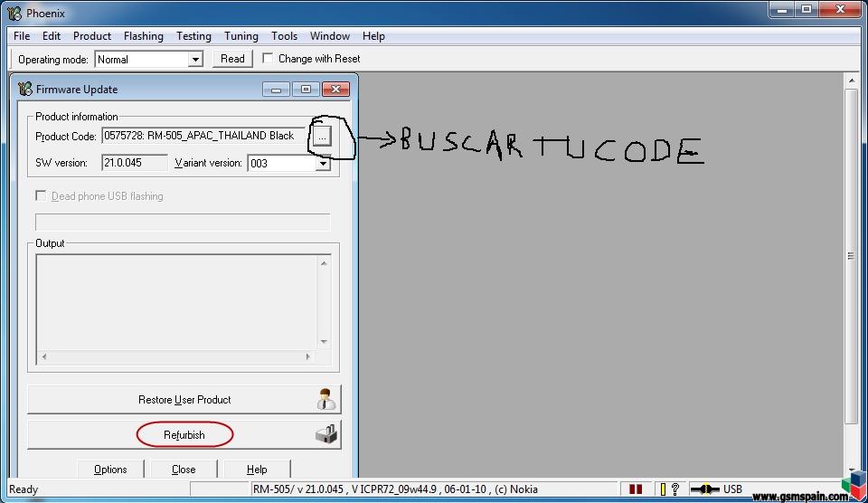This screenshot has height=503, width=868.
Task: Toggle Change with Reset checkbox
Action: coord(268,58)
